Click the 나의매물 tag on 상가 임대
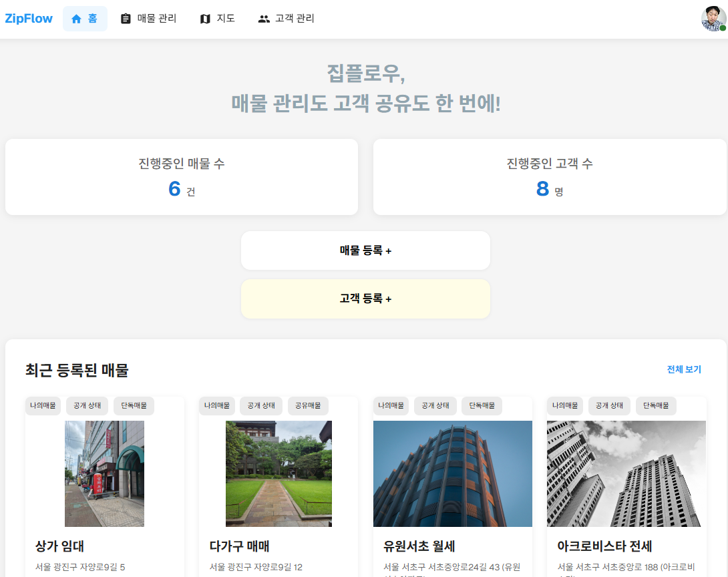The image size is (728, 577). (x=43, y=405)
